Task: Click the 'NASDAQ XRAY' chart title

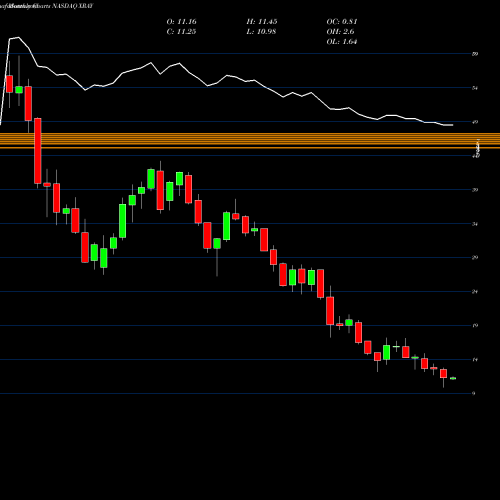Action: [x=72, y=6]
